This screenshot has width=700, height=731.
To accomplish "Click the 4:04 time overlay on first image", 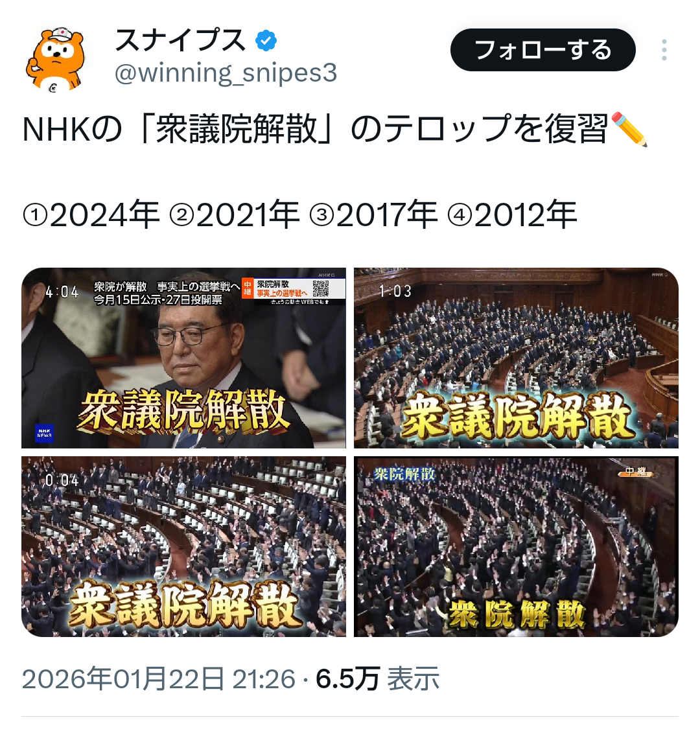I will point(62,292).
